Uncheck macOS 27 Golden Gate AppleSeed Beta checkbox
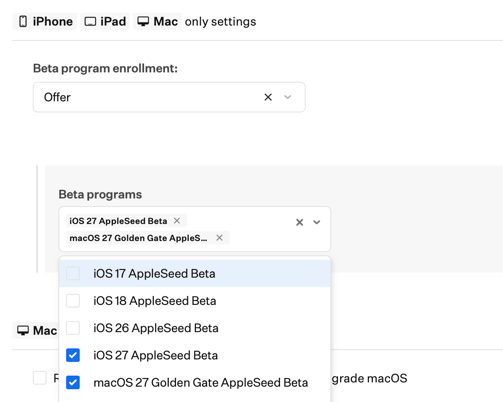This screenshot has width=503, height=402. pos(73,383)
